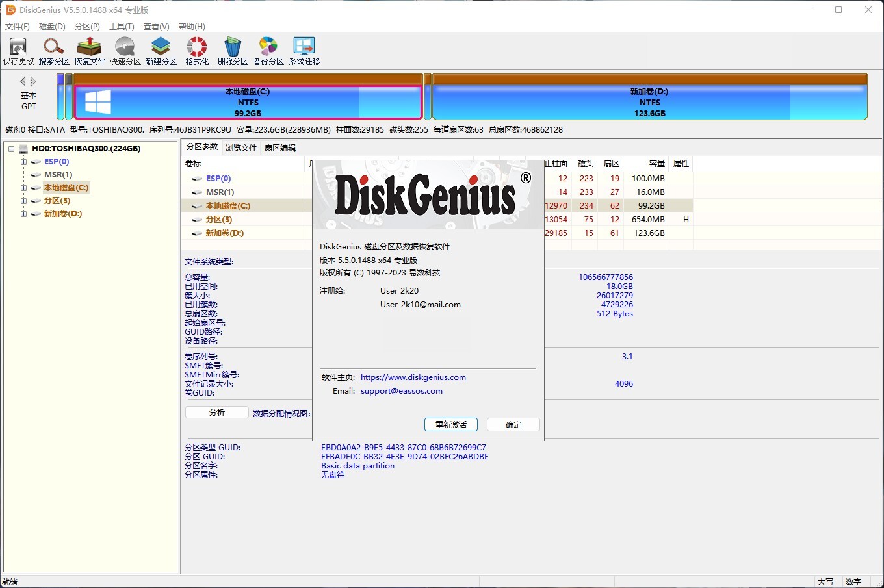Image resolution: width=884 pixels, height=588 pixels.
Task: Expand the 新加卷(D:) tree node
Action: pos(23,214)
